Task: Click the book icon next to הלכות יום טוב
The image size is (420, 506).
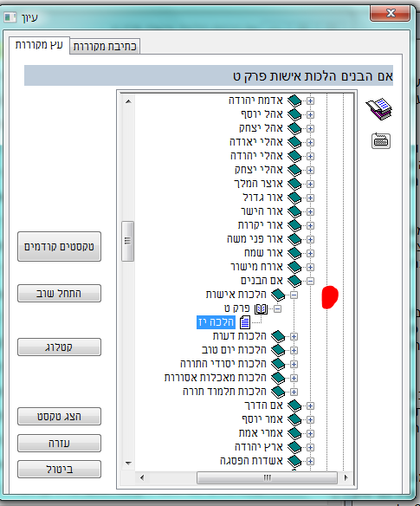Action: coord(278,350)
